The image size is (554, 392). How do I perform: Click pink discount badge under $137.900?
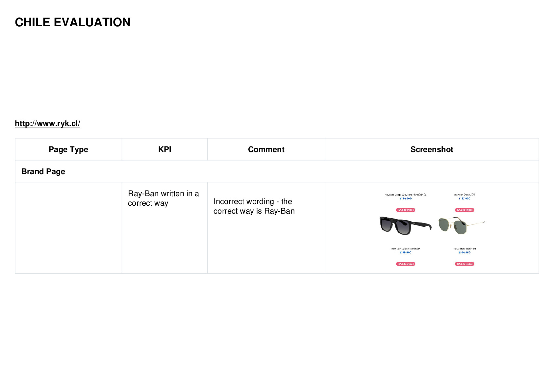click(464, 210)
